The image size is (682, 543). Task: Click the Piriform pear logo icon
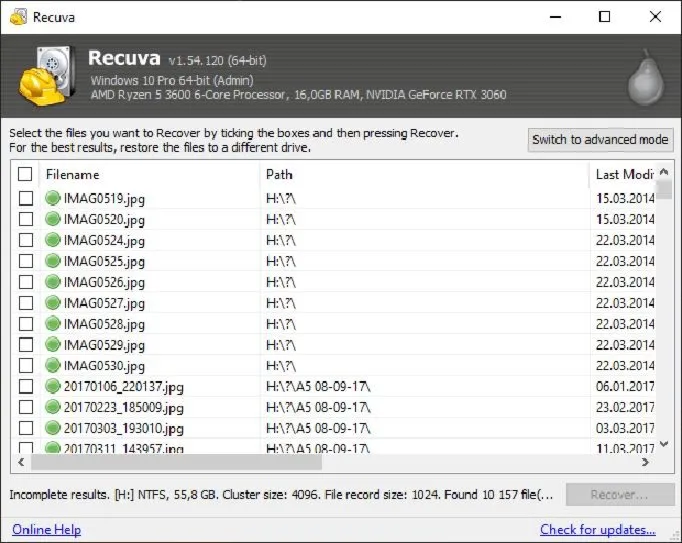646,77
